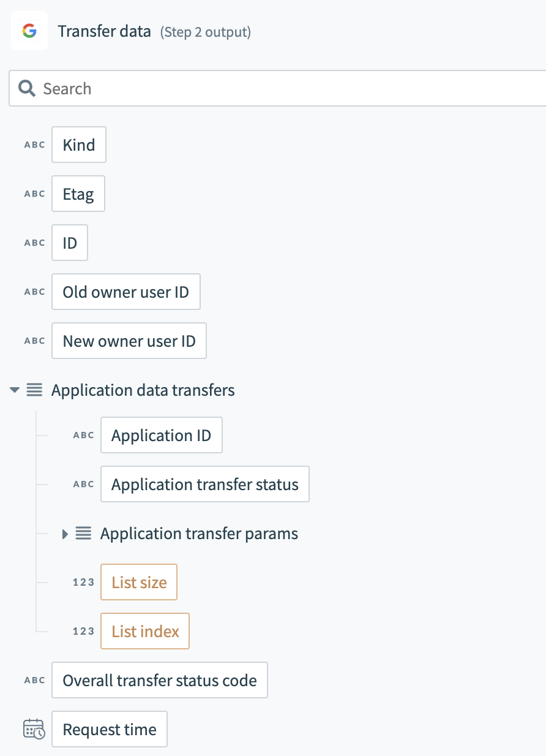
Task: Choose the ID data pill
Action: point(70,243)
